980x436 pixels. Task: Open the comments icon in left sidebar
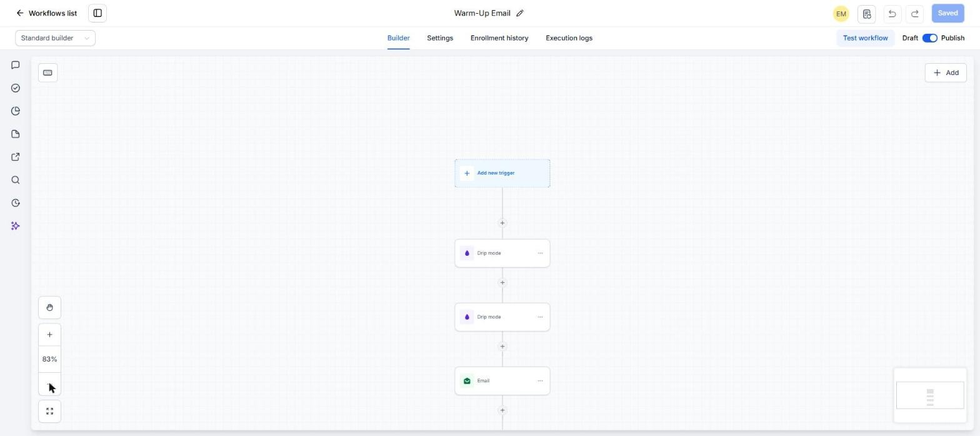(x=16, y=65)
